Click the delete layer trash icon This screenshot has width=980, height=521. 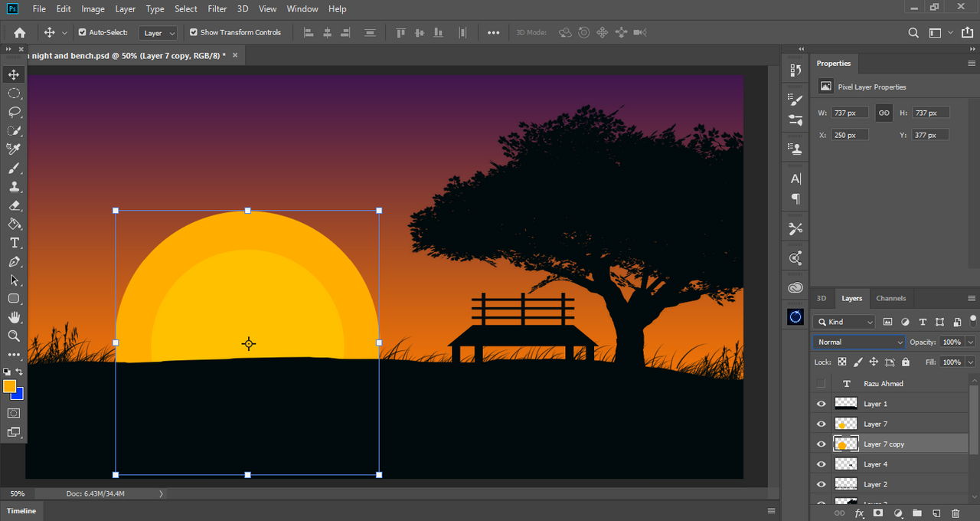[955, 513]
